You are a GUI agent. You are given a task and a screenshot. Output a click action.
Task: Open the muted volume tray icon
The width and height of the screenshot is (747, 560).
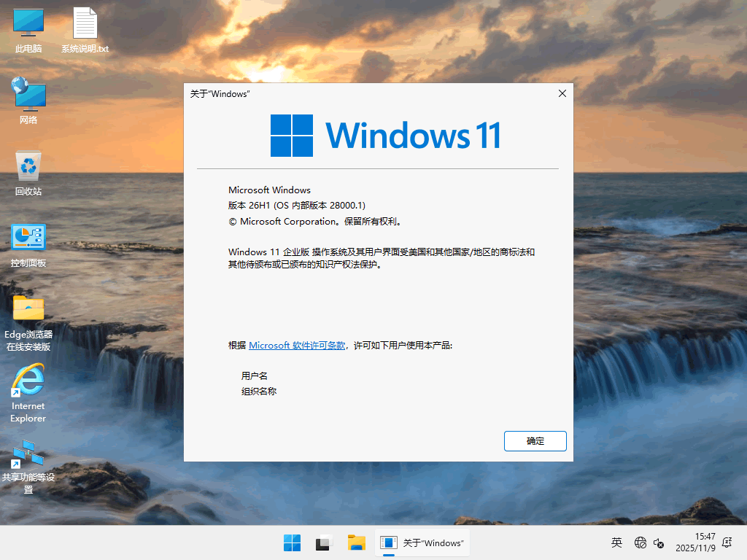[x=659, y=542]
